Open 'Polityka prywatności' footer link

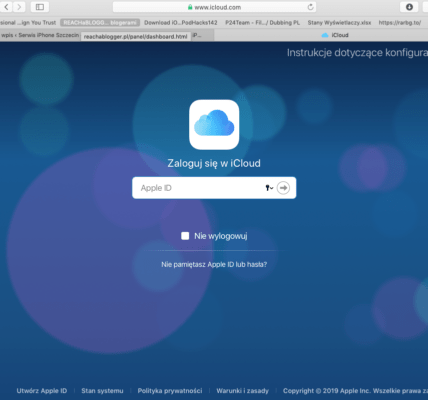(170, 391)
